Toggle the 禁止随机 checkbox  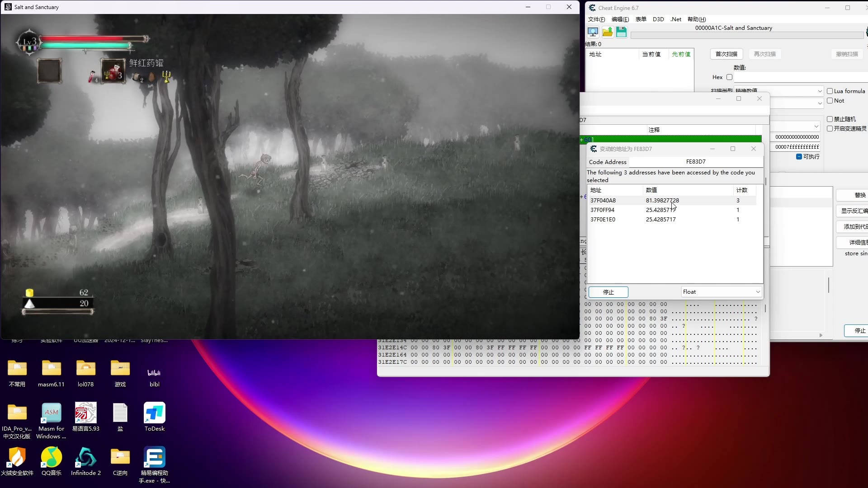point(830,119)
